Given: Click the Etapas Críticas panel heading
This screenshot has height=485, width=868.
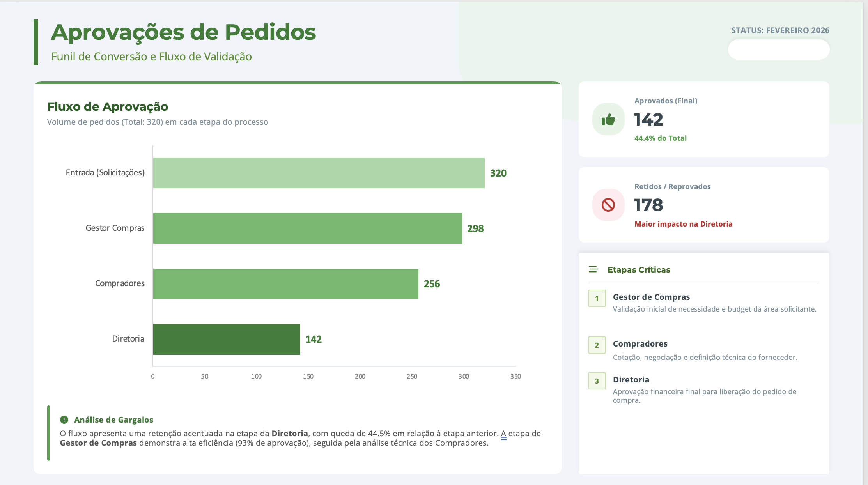Looking at the screenshot, I should 639,269.
